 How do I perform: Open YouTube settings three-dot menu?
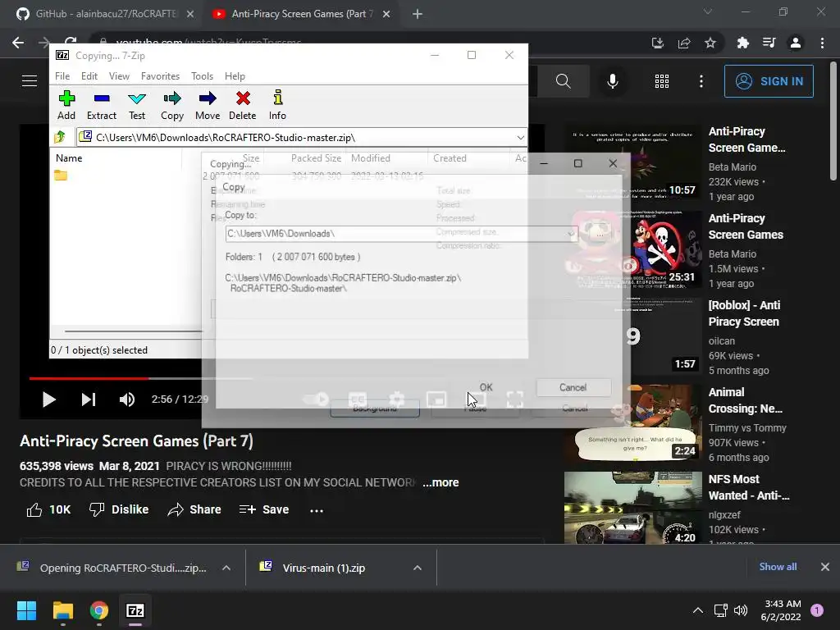point(701,81)
